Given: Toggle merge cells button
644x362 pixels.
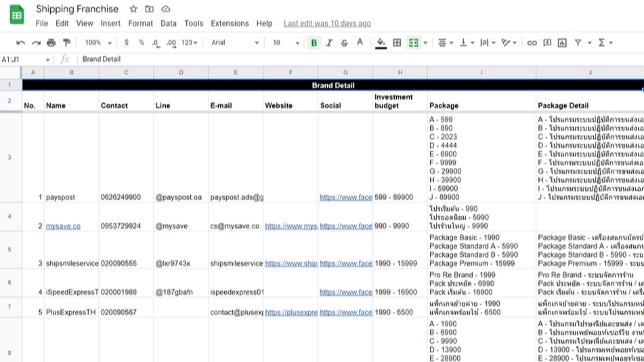Looking at the screenshot, I should pyautogui.click(x=414, y=43).
